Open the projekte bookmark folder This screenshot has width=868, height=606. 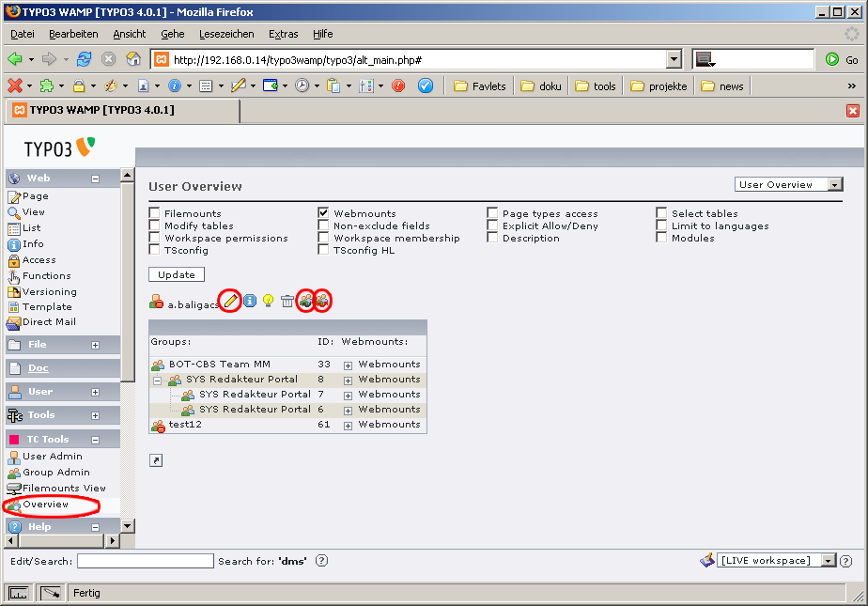[x=659, y=85]
